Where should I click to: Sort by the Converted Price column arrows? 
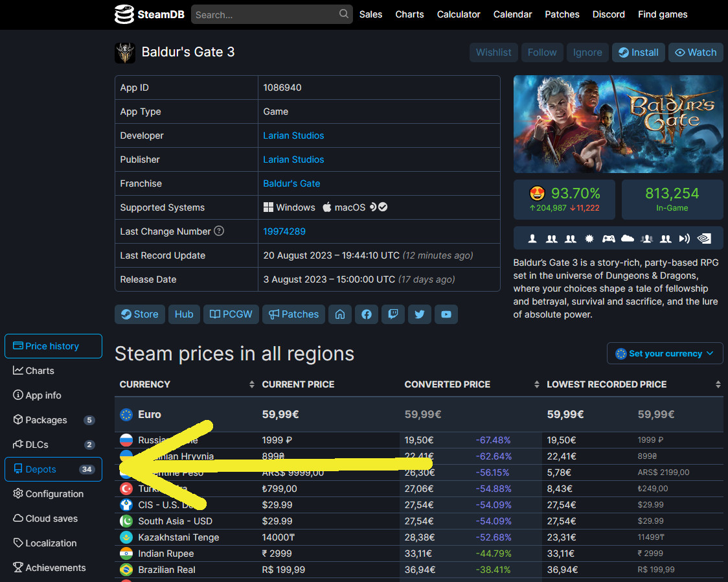(537, 384)
